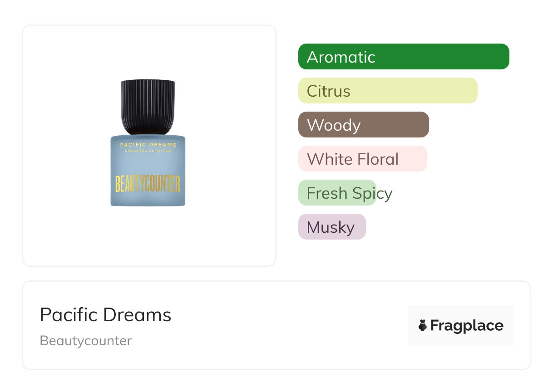
Task: Select the White Floral accord bar
Action: (x=362, y=159)
